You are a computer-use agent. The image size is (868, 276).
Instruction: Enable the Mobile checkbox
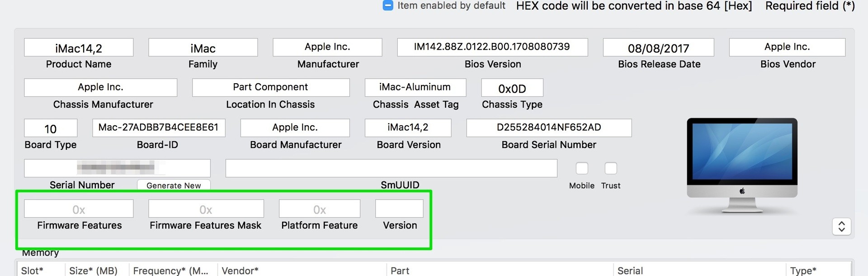pos(582,168)
